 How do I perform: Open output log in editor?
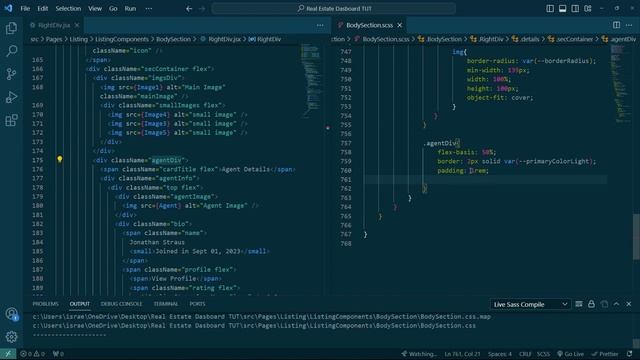(x=604, y=304)
